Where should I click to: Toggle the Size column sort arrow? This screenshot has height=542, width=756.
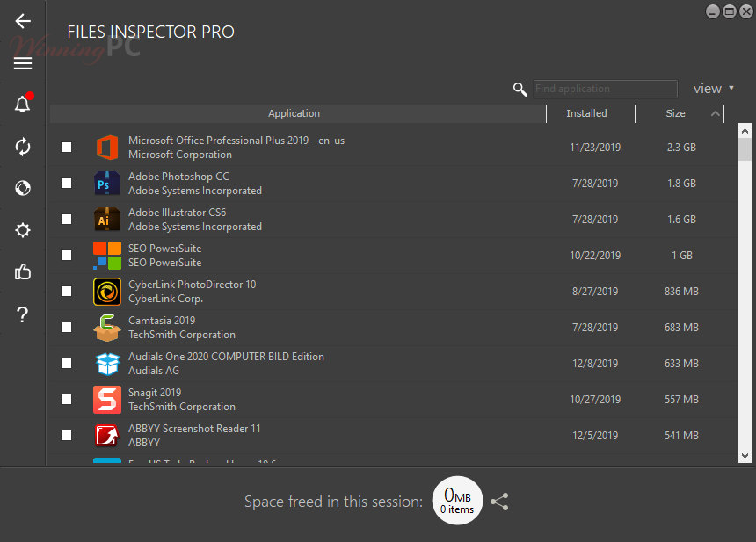coord(716,113)
